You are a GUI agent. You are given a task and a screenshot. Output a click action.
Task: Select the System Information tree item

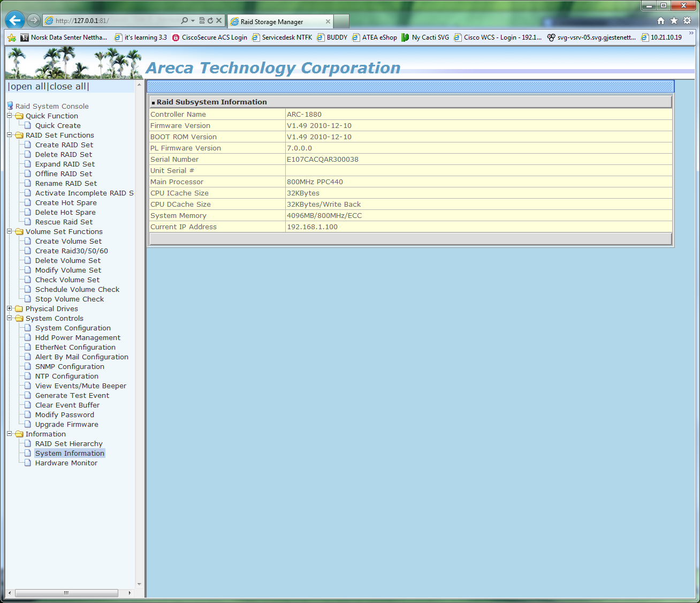point(70,453)
